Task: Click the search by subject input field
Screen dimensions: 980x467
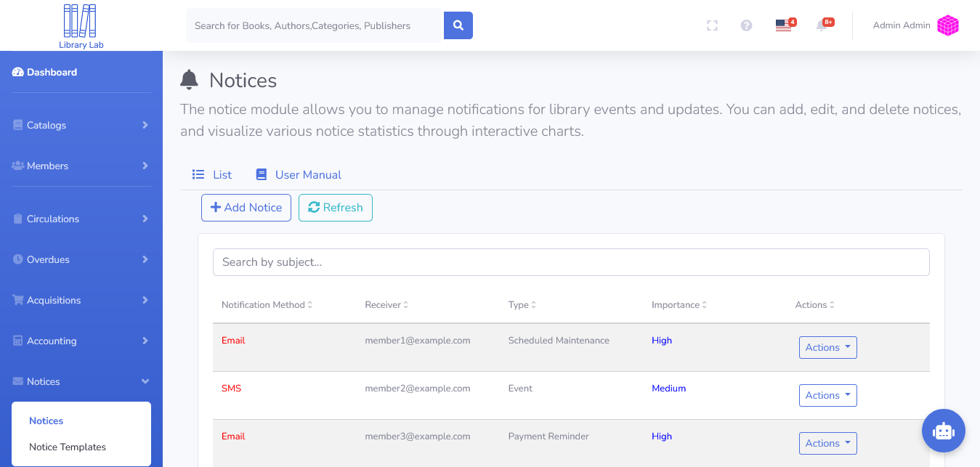Action: 571,261
